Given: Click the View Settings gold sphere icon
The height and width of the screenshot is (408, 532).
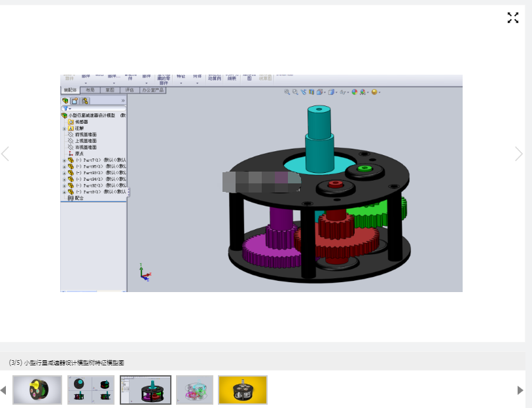Looking at the screenshot, I should click(x=374, y=92).
